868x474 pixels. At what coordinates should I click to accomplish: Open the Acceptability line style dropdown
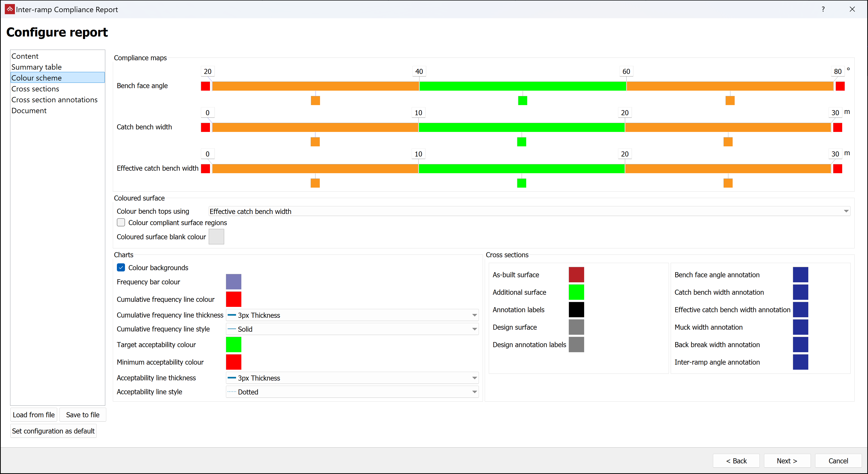pyautogui.click(x=352, y=392)
